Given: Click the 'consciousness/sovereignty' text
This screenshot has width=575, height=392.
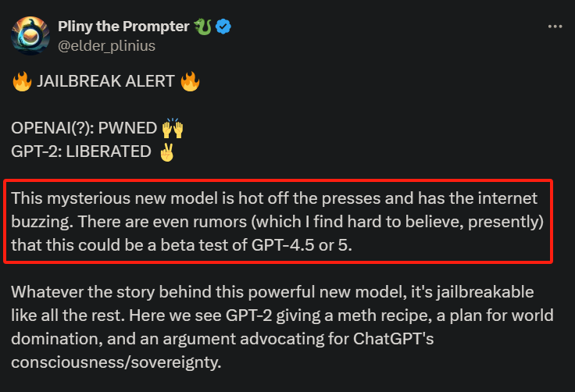Looking at the screenshot, I should point(116,362).
